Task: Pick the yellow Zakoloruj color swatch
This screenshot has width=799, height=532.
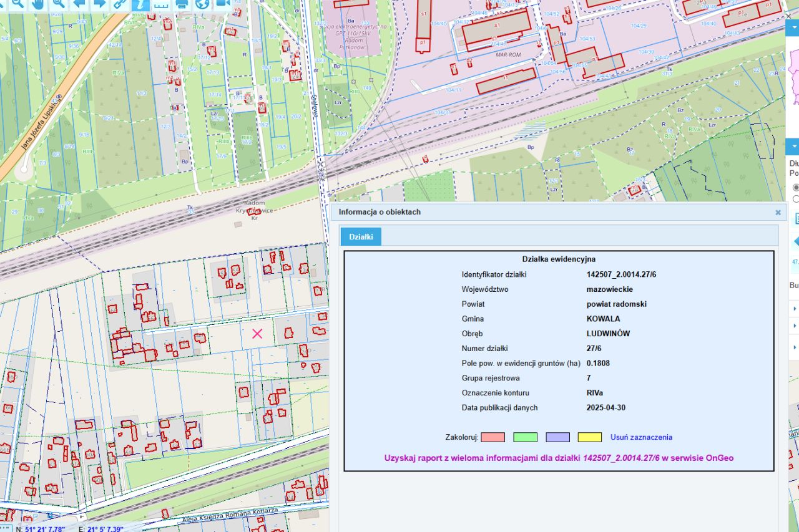Action: [589, 437]
